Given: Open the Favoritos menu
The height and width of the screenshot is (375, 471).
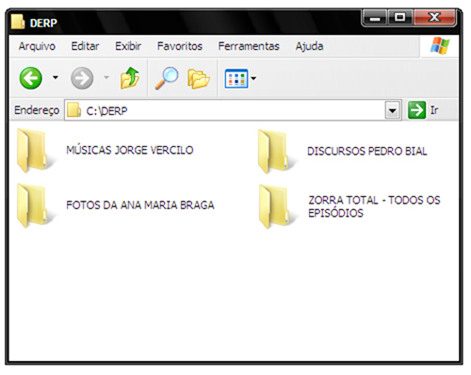Looking at the screenshot, I should [x=180, y=46].
